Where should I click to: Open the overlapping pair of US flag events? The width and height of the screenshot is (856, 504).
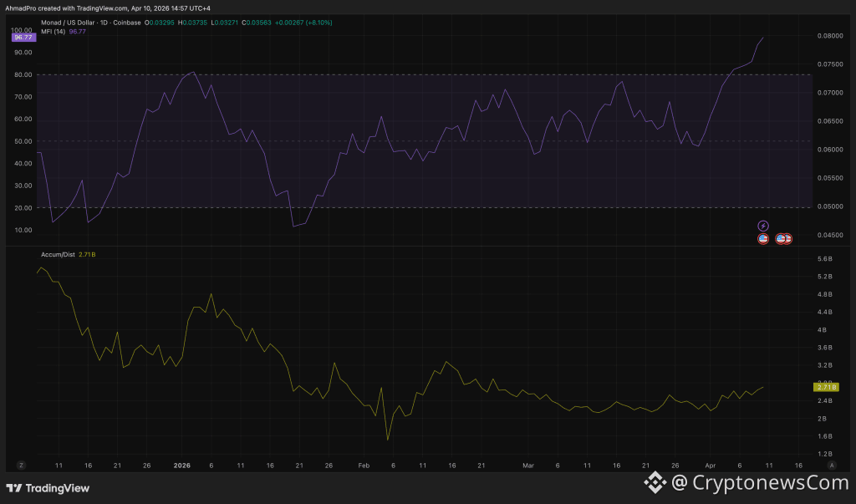pyautogui.click(x=784, y=238)
